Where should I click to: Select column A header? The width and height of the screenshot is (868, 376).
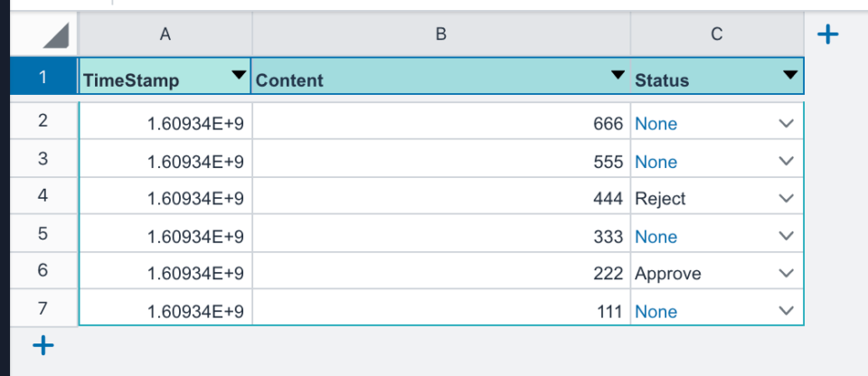165,34
